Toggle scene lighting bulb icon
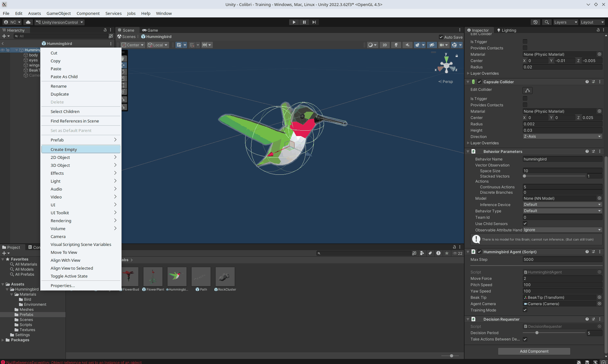This screenshot has width=608, height=364. [x=396, y=45]
